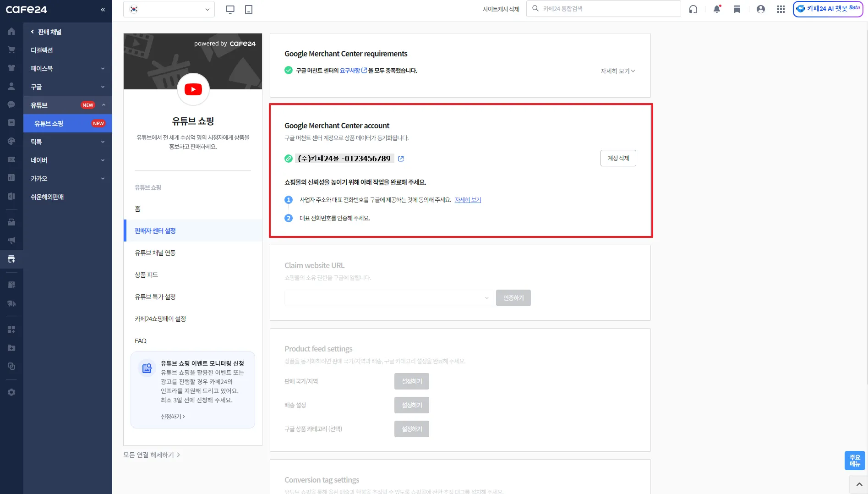
Task: Expand the 네이버 submenu
Action: pos(68,160)
